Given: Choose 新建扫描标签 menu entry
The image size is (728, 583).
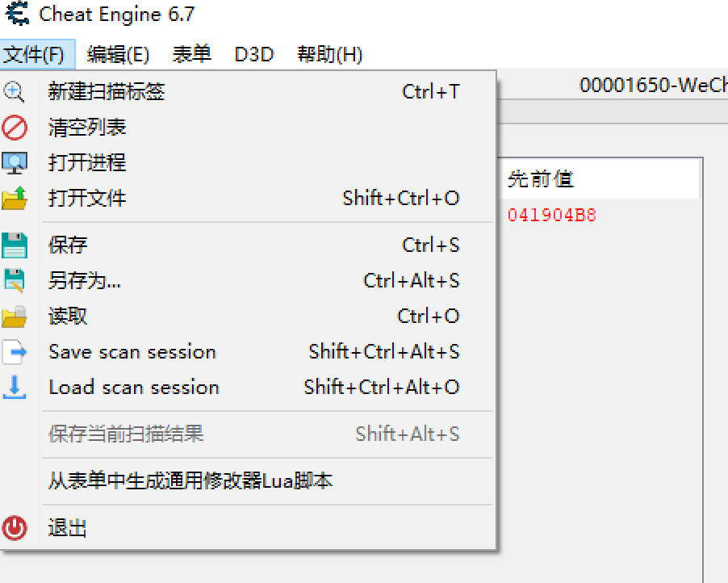Looking at the screenshot, I should 249,92.
